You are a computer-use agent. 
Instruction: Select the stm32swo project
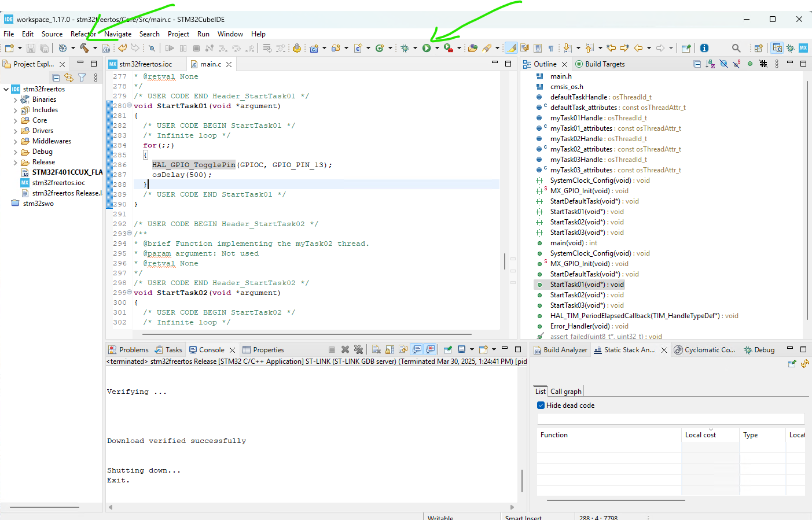pos(38,204)
